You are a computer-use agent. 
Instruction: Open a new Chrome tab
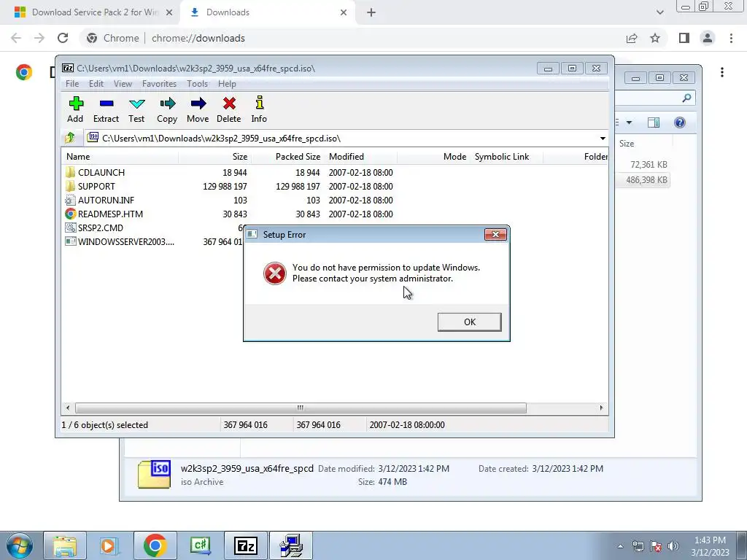371,12
